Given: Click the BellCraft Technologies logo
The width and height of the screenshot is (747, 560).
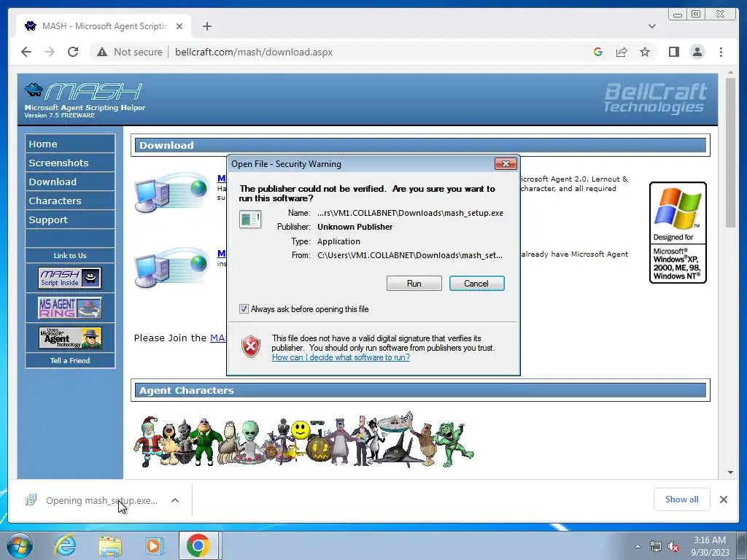Looking at the screenshot, I should 656,98.
